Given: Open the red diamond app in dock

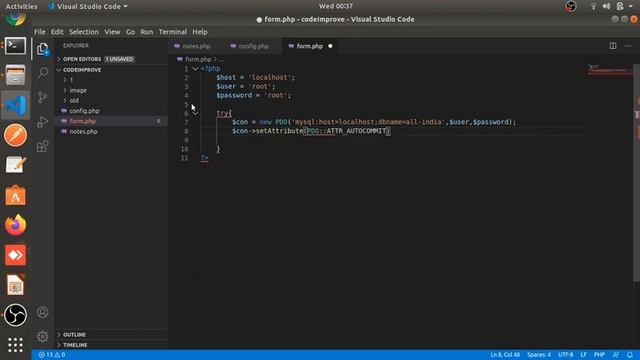Looking at the screenshot, I should 16,255.
